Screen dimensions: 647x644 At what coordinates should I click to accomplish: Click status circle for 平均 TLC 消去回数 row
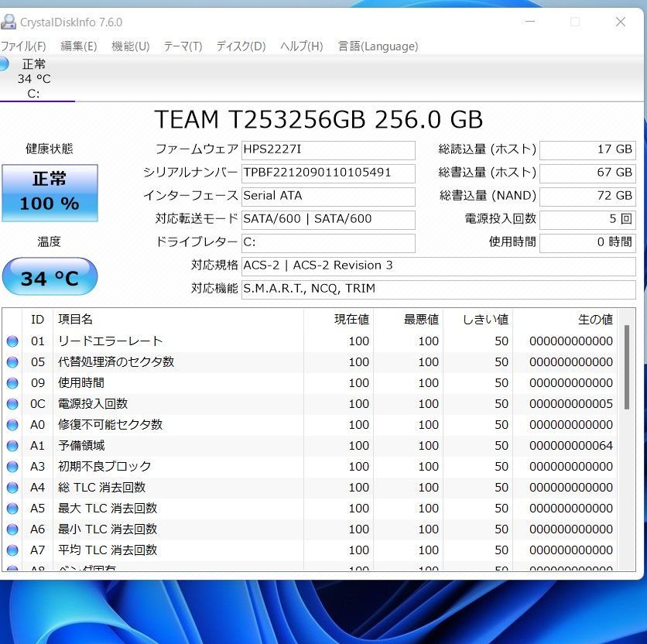tap(12, 550)
